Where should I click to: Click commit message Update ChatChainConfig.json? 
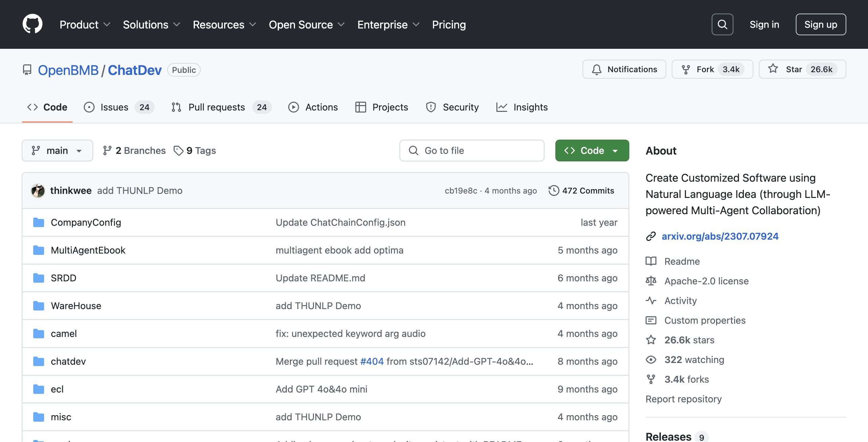340,222
